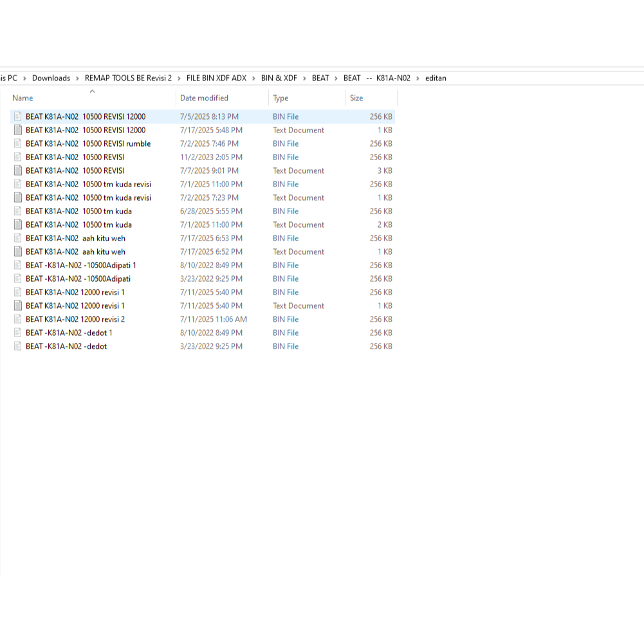Image resolution: width=644 pixels, height=644 pixels.
Task: Navigate to the editan breadcrumb item
Action: (x=436, y=78)
